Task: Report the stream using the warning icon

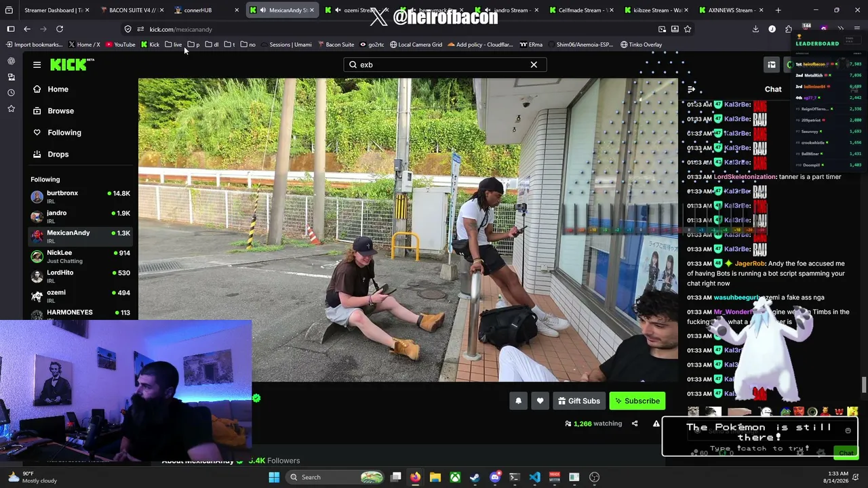Action: tap(656, 424)
